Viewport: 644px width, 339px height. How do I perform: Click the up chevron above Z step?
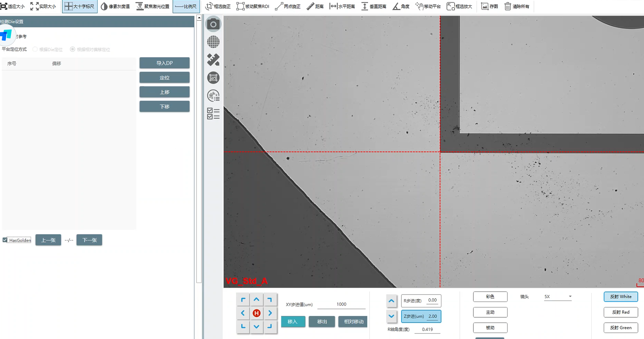(x=391, y=301)
